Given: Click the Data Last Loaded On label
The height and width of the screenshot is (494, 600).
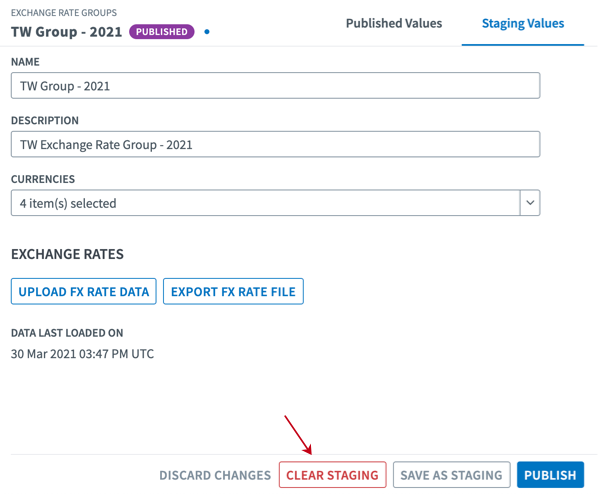Looking at the screenshot, I should click(x=67, y=333).
